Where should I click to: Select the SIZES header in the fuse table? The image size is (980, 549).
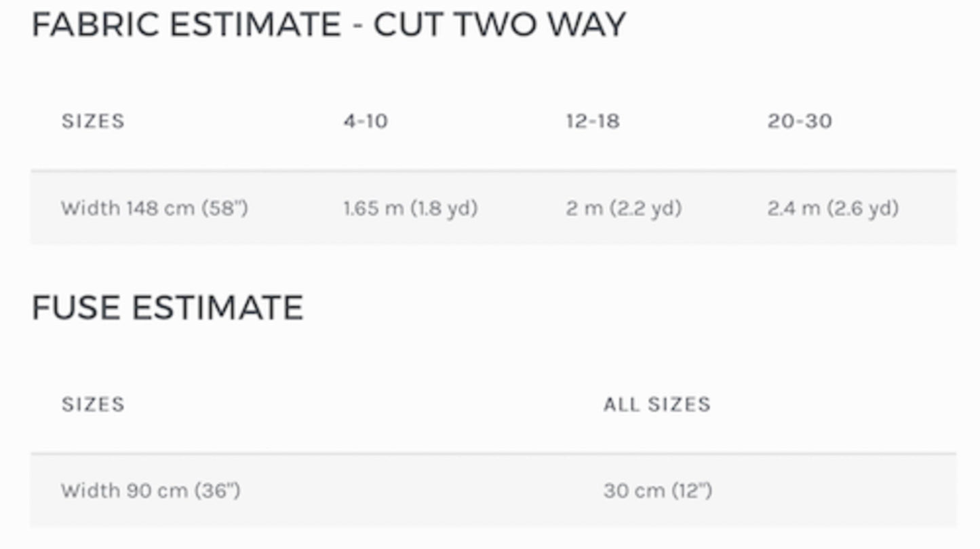(x=93, y=404)
